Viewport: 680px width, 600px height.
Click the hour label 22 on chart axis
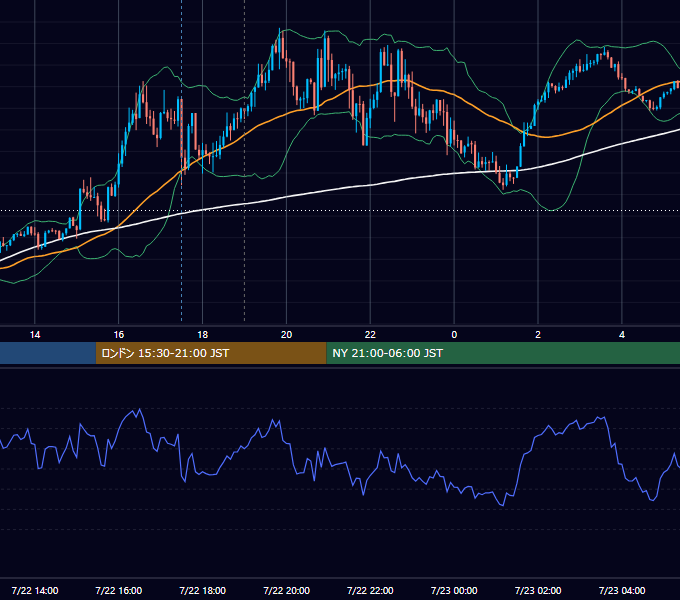coord(370,335)
